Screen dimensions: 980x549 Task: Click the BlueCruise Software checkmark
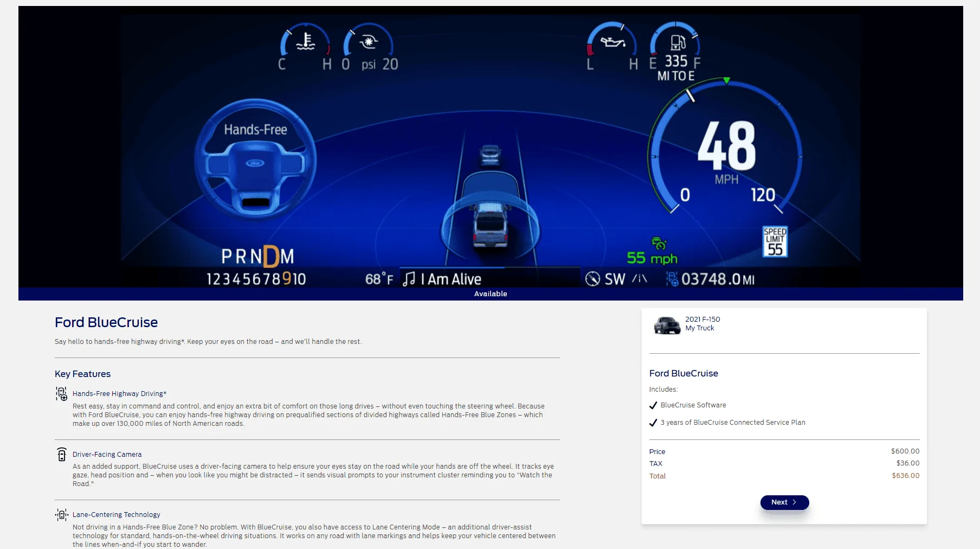653,405
